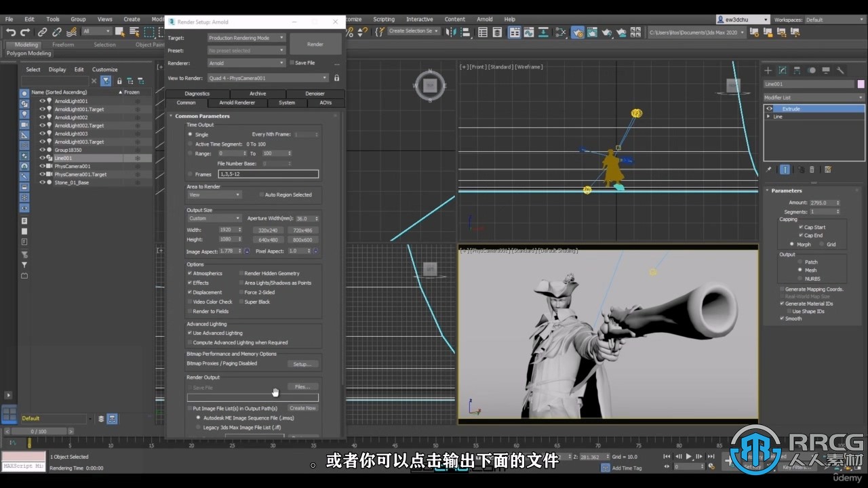Open the Modify panel icon

click(x=783, y=70)
